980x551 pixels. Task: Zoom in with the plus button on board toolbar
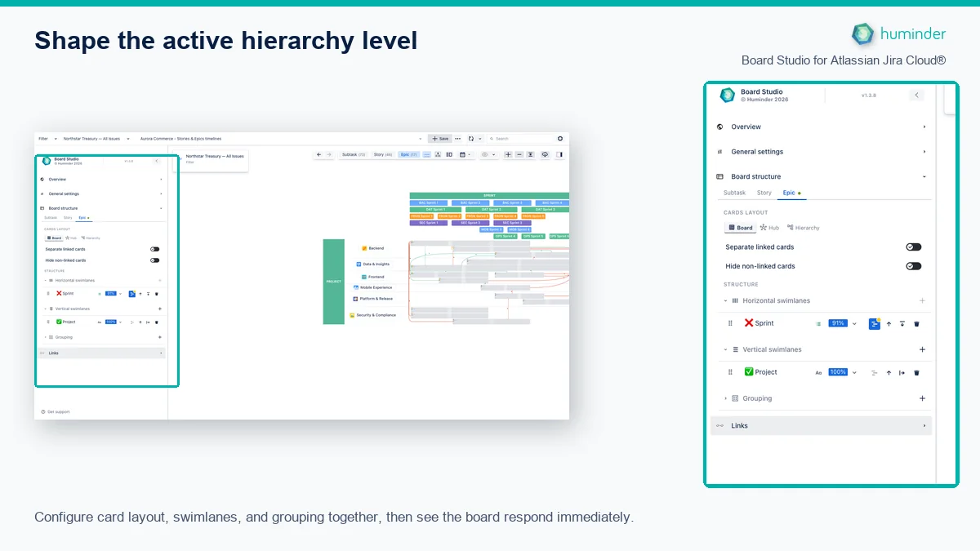508,154
